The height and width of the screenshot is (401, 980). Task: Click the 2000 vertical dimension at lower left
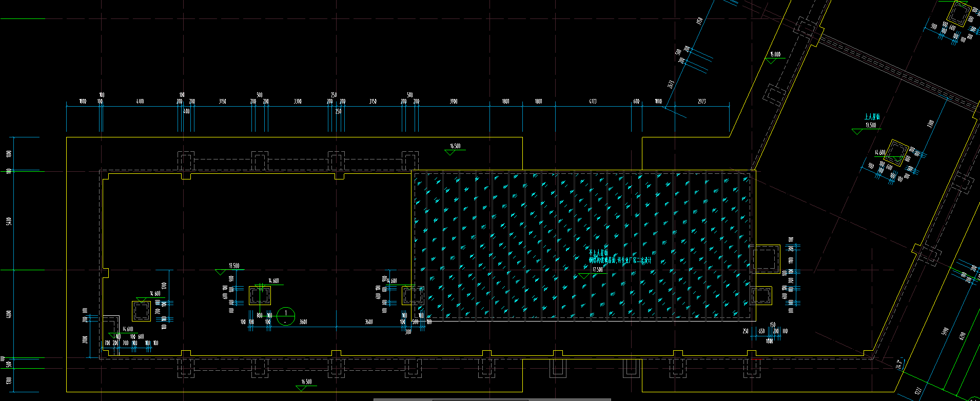pyautogui.click(x=85, y=339)
